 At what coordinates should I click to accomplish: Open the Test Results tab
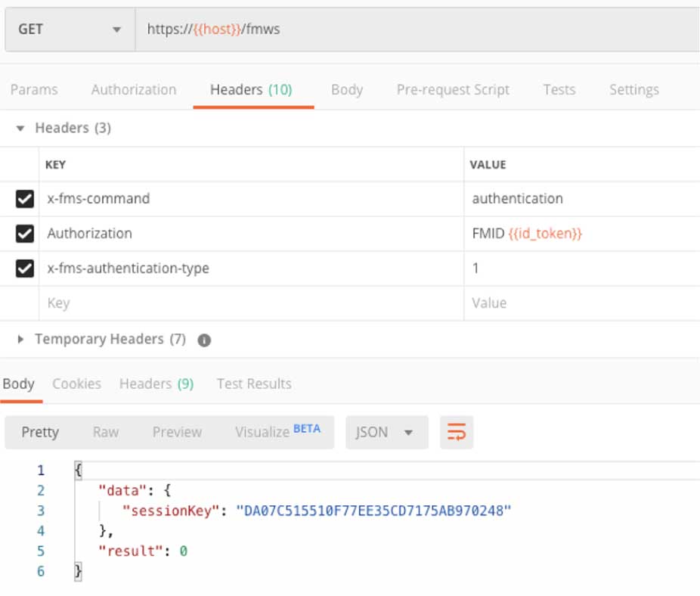click(254, 383)
